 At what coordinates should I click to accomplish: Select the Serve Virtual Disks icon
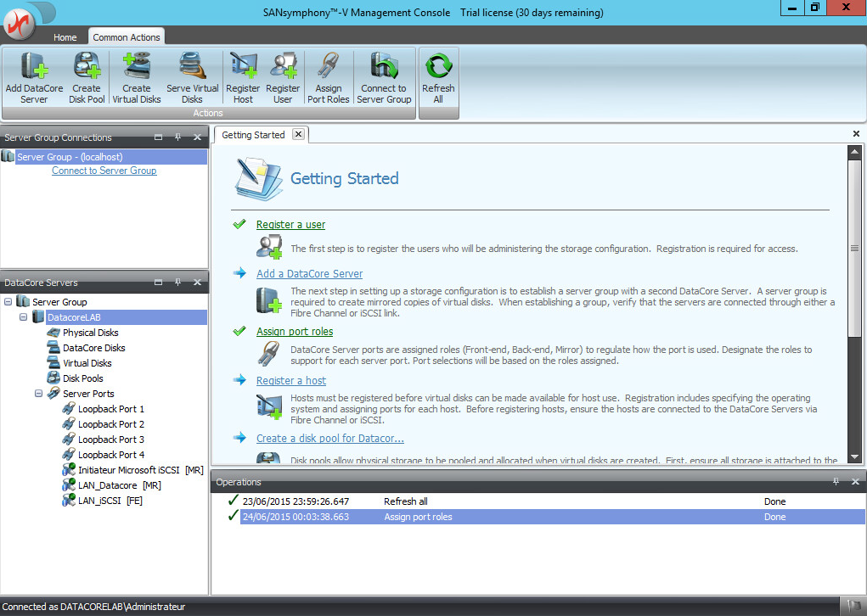pyautogui.click(x=192, y=67)
